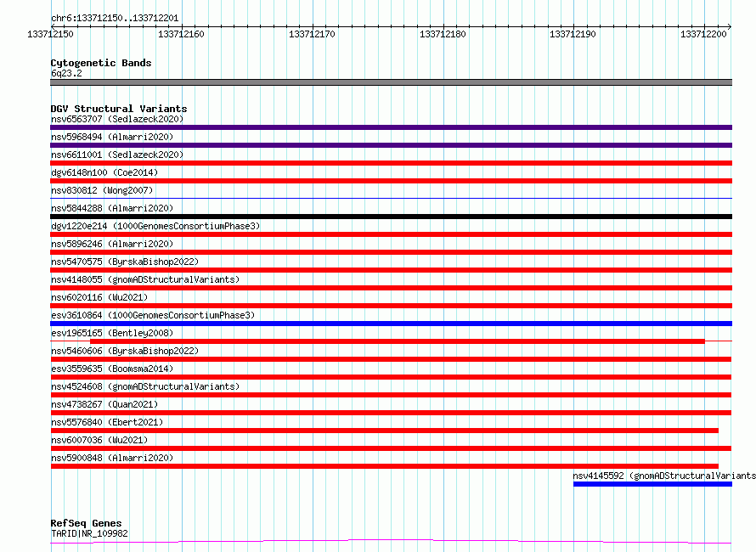Screen dimensions: 756x552
Task: Click the esv3559635 (Boomsma2014) label
Action: [112, 369]
